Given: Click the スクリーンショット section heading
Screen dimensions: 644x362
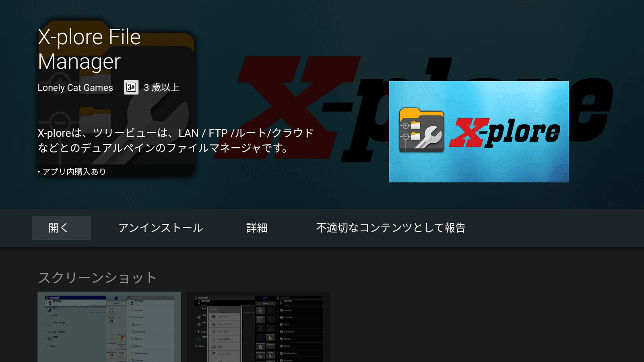Looking at the screenshot, I should coord(97,278).
